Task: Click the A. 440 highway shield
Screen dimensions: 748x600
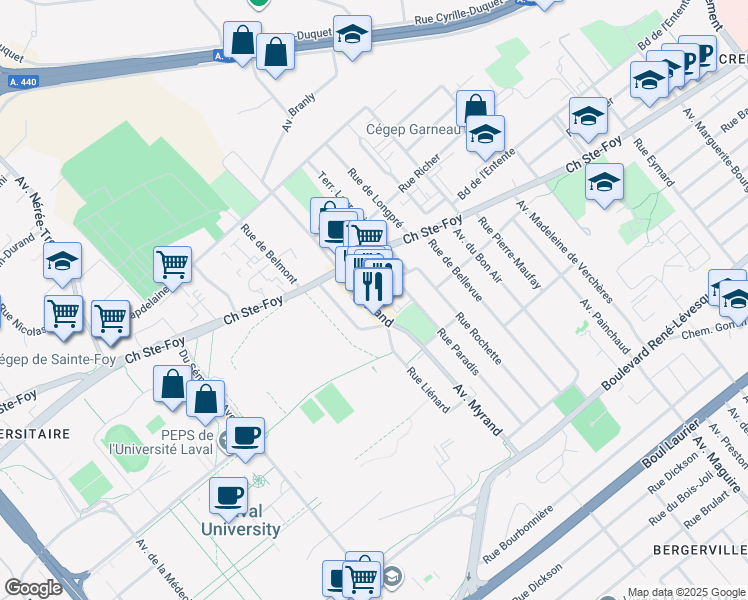Action: click(23, 82)
